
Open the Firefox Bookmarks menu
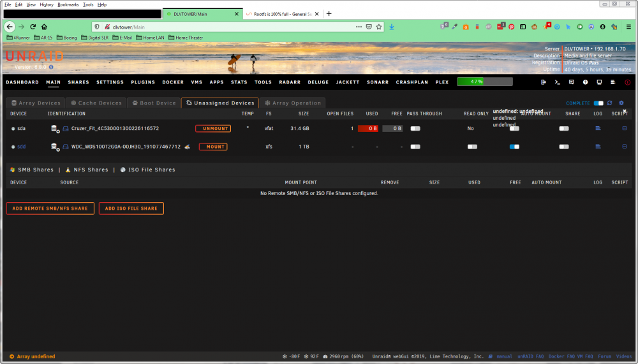pyautogui.click(x=68, y=4)
